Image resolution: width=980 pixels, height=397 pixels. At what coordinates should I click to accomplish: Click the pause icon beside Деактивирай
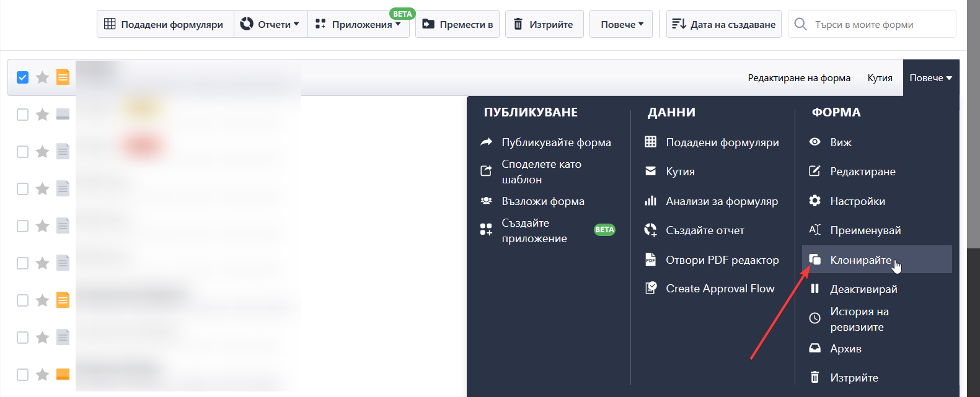[814, 289]
